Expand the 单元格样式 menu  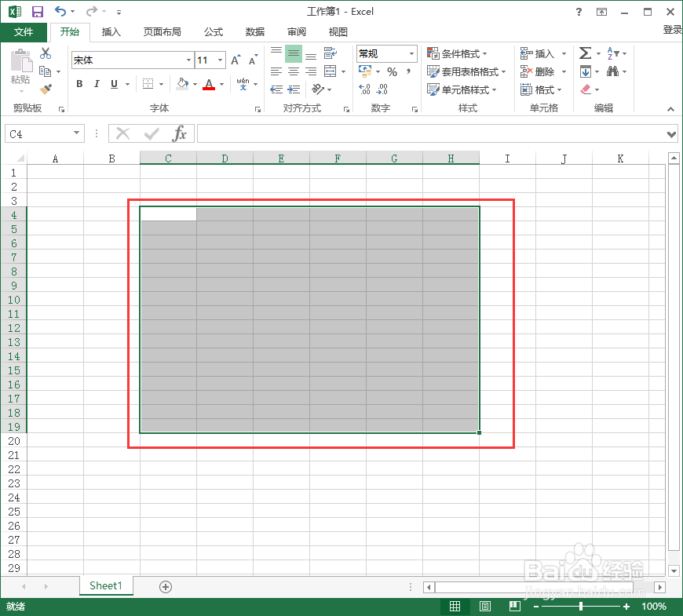tap(462, 89)
